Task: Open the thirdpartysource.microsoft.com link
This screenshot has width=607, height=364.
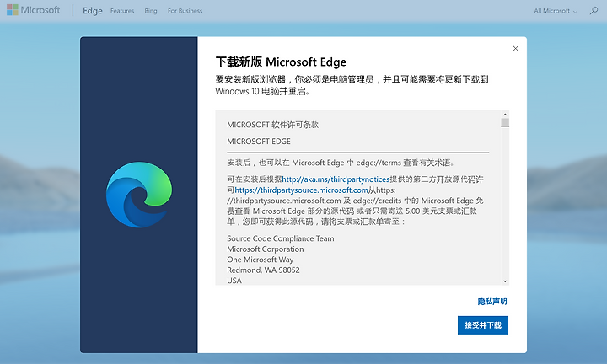Action: [x=301, y=190]
